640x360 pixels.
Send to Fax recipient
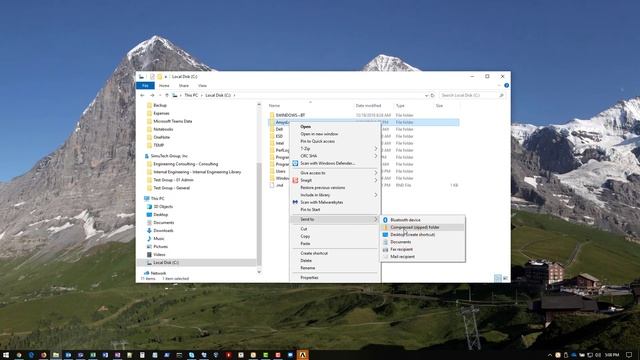(422, 249)
